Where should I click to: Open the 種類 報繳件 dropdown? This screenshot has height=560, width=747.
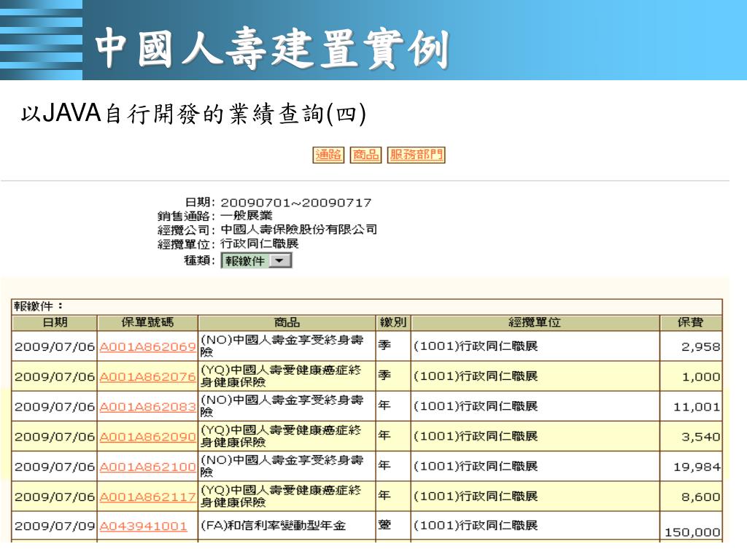tap(256, 261)
